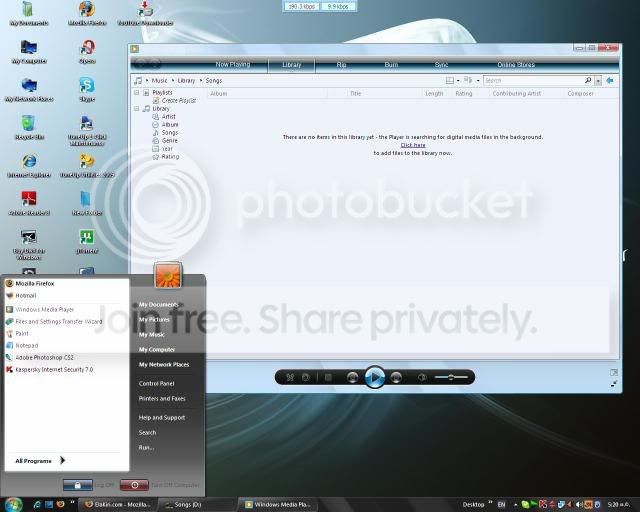
Task: Click the music note icon in the breadcrumb
Action: pyautogui.click(x=138, y=80)
